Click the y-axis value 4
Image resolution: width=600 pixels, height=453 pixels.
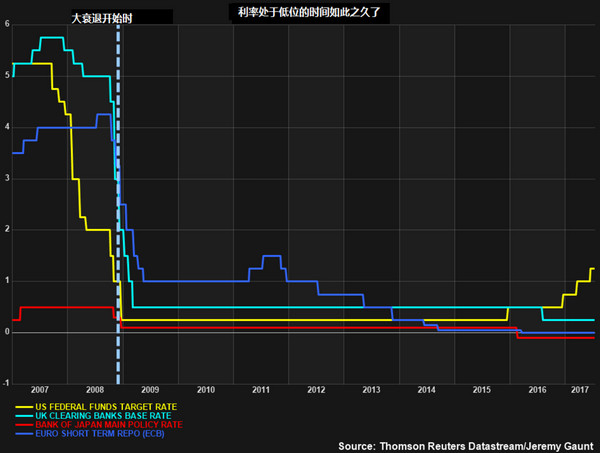click(x=7, y=127)
